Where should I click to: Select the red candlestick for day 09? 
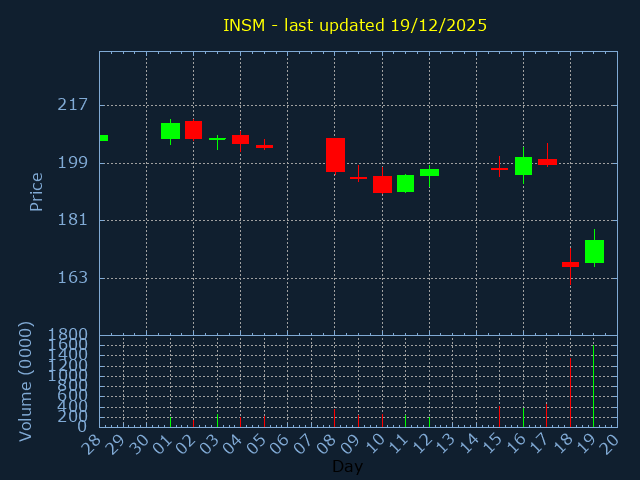358,178
